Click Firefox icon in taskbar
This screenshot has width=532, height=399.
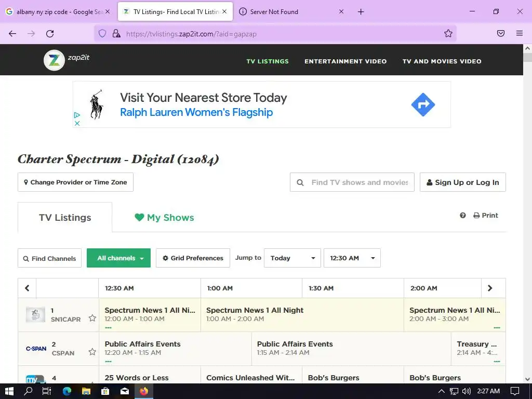pyautogui.click(x=144, y=391)
